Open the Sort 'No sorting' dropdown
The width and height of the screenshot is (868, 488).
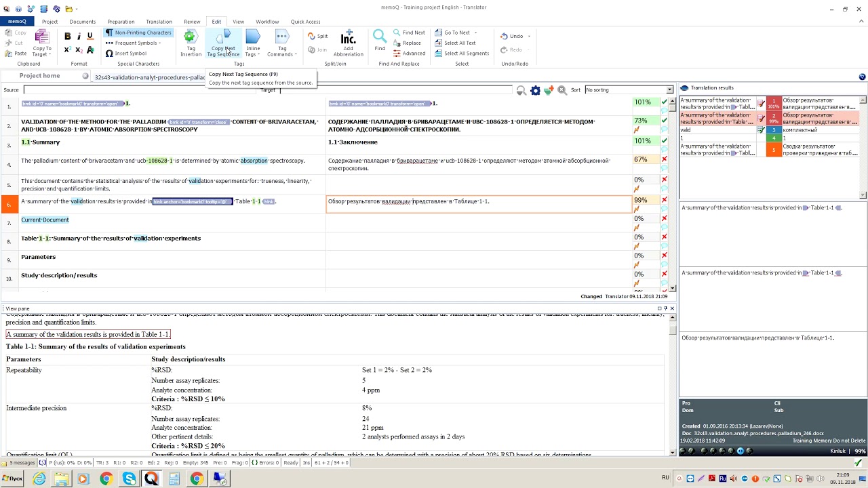click(669, 90)
